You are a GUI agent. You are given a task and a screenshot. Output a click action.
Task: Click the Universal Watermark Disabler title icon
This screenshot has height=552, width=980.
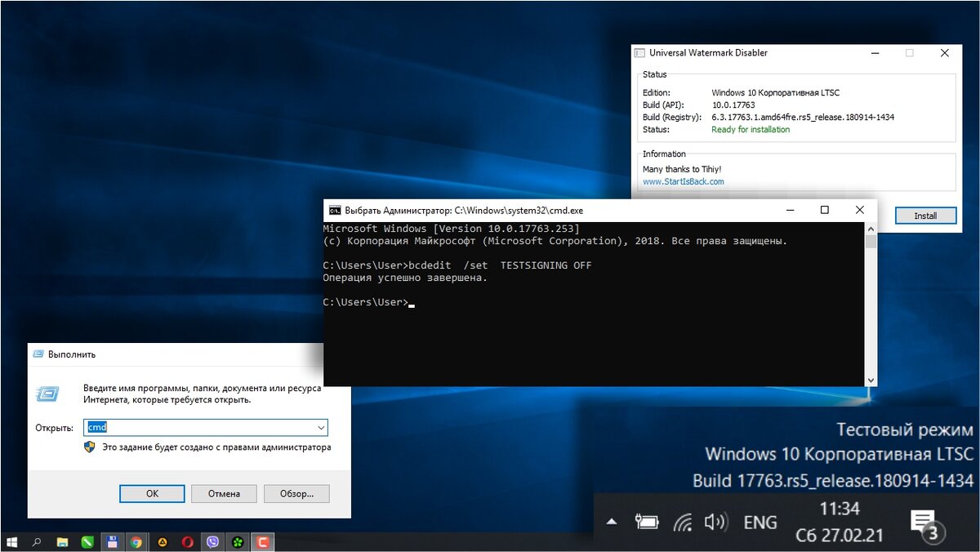pyautogui.click(x=639, y=53)
